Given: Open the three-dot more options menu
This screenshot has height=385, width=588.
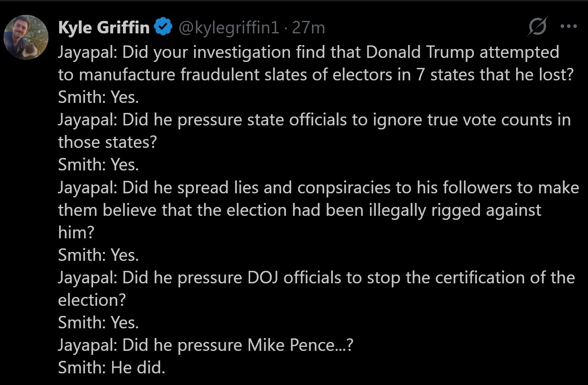Looking at the screenshot, I should click(x=569, y=27).
